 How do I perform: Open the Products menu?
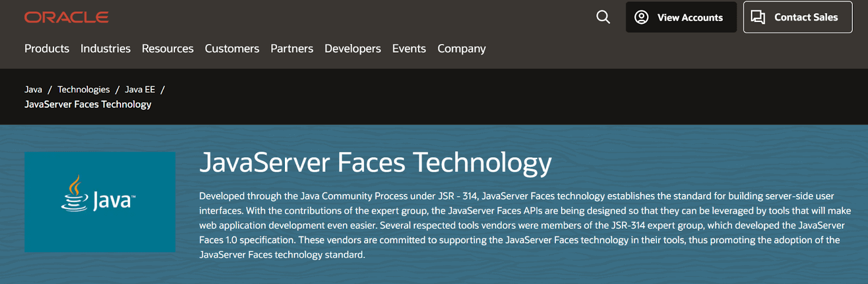[x=47, y=49]
